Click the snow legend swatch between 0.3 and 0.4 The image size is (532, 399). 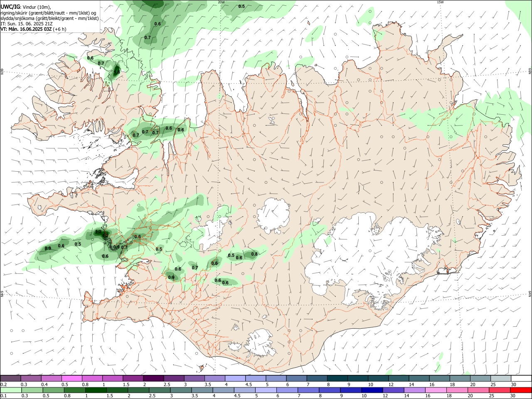coord(31,379)
